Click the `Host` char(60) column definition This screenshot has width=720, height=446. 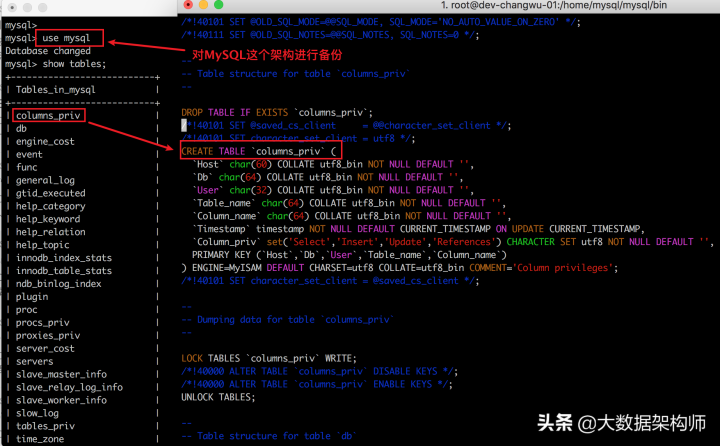[333, 164]
